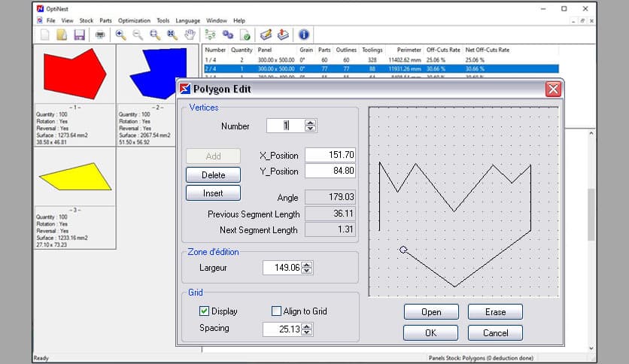Uncheck the Display grid checkbox
Screen dimensions: 629x364
coord(204,311)
